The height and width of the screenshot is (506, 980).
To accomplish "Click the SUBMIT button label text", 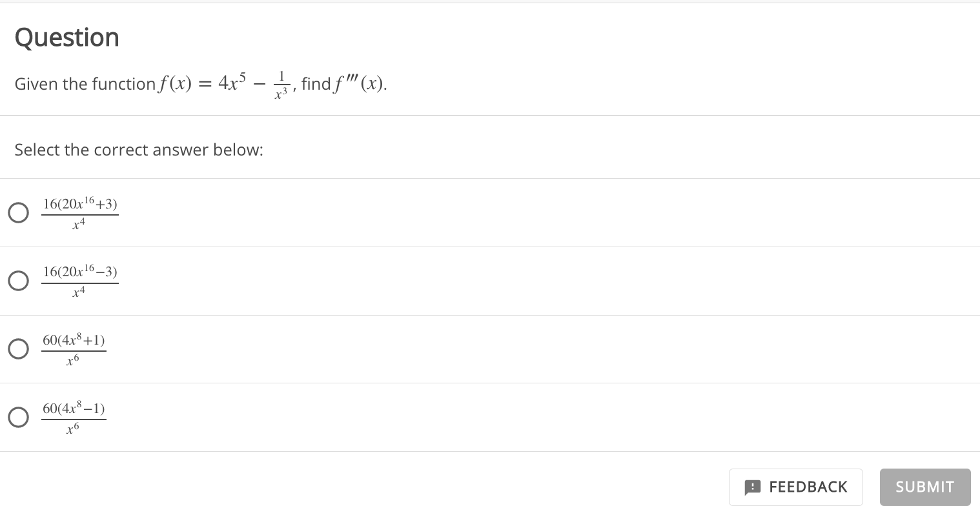I will [924, 487].
